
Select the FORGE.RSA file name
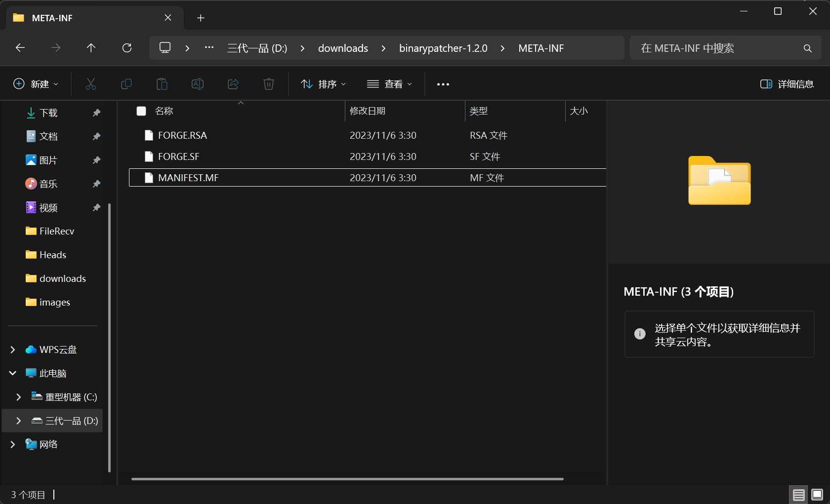(x=182, y=135)
